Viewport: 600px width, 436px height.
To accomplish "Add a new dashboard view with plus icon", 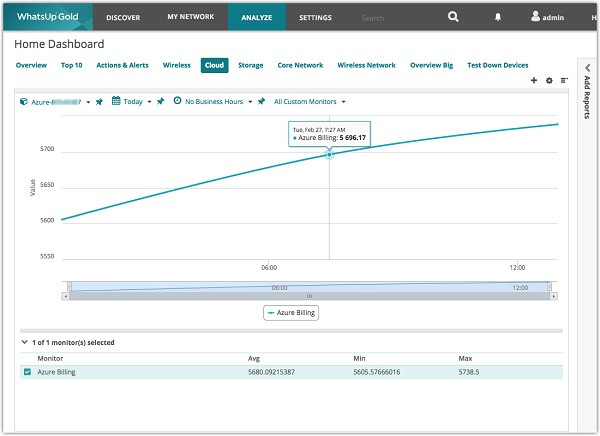I will pos(534,80).
